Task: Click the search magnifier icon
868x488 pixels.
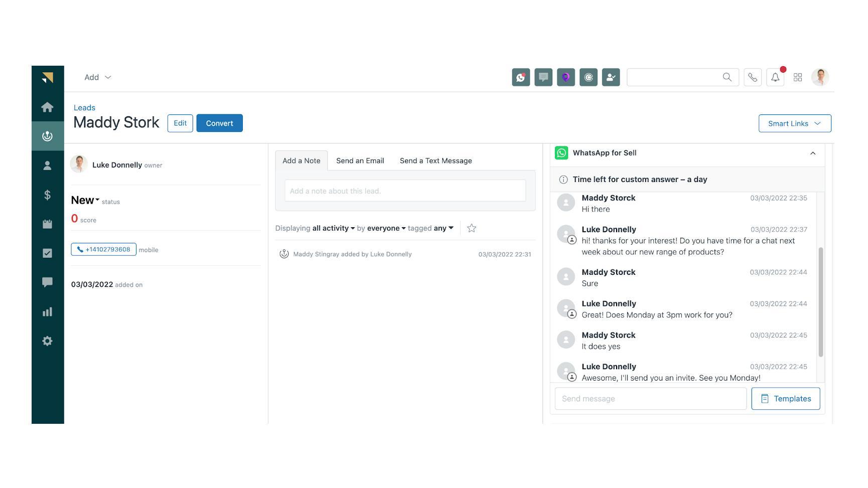Action: point(727,77)
